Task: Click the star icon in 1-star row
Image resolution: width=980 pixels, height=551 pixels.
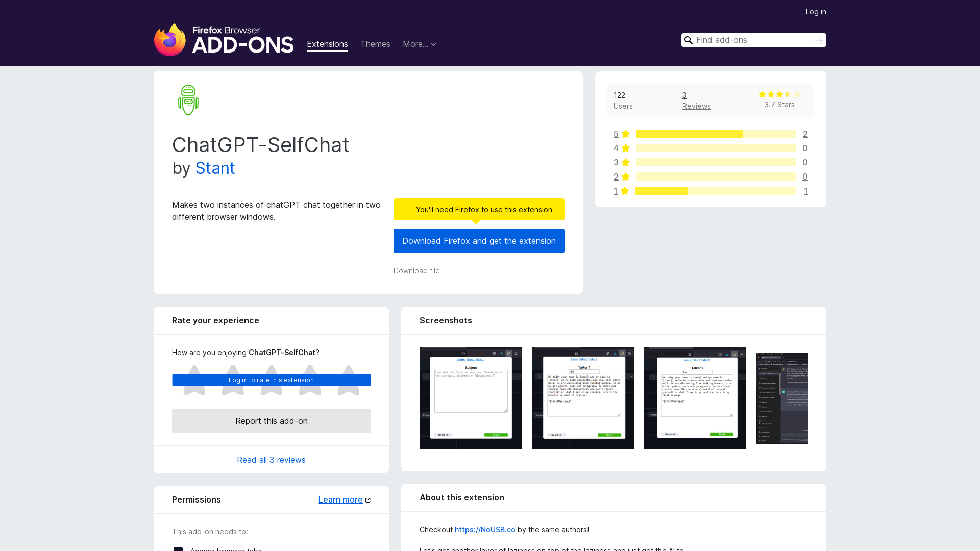Action: (x=625, y=191)
